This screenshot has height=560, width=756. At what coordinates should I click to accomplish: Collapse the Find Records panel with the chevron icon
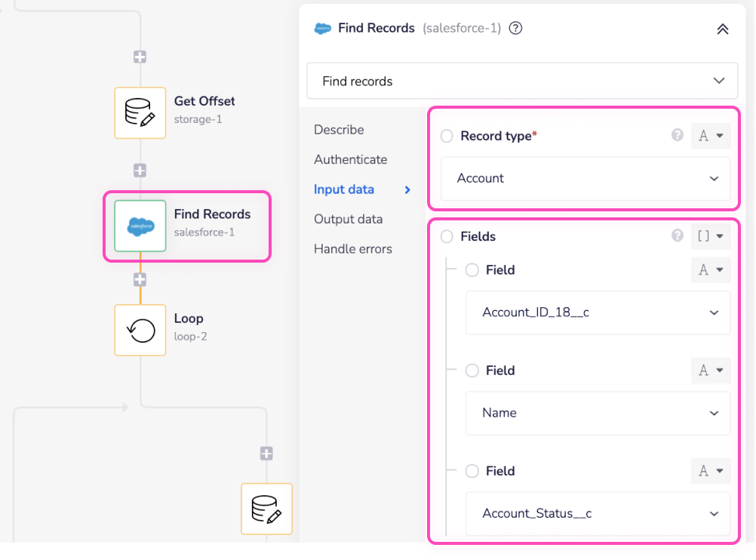[x=722, y=29]
